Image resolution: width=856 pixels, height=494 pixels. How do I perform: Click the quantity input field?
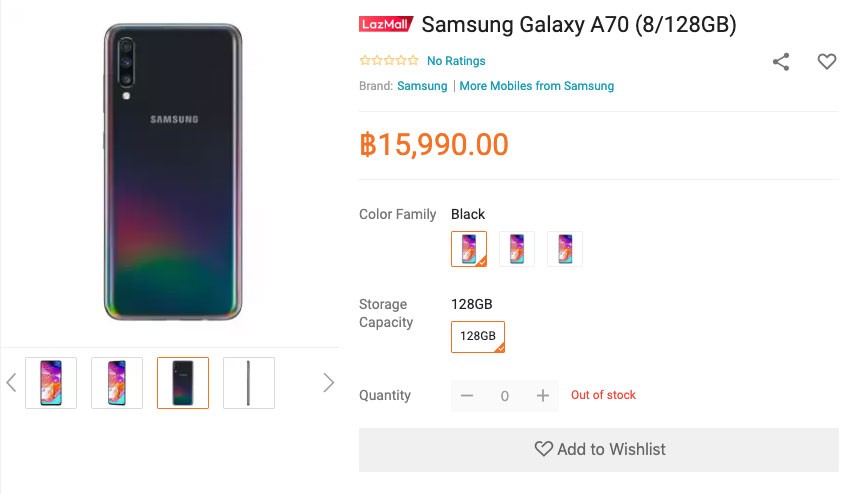[505, 396]
